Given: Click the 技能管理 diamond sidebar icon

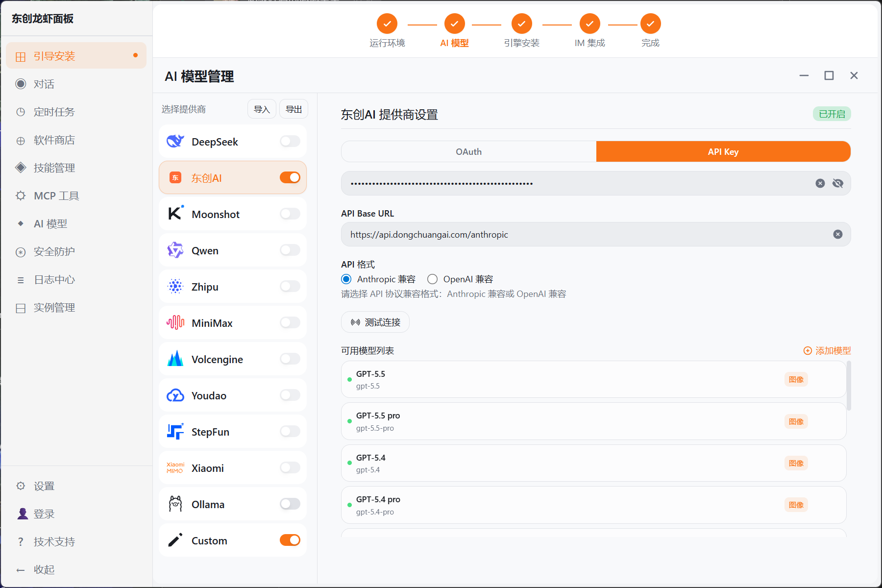Looking at the screenshot, I should (21, 168).
